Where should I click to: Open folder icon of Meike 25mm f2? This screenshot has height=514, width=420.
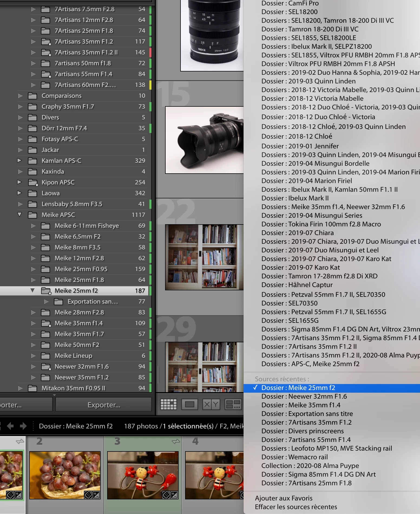coord(46,291)
